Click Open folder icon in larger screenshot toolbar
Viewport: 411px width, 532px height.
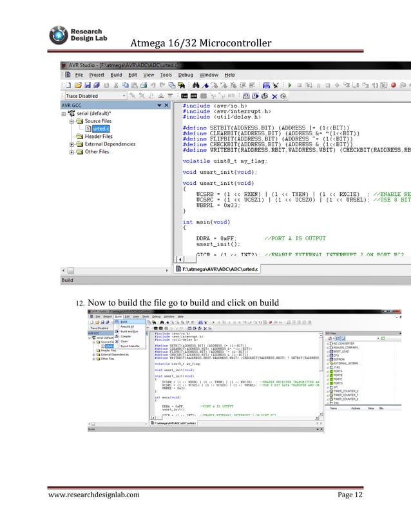(77, 85)
